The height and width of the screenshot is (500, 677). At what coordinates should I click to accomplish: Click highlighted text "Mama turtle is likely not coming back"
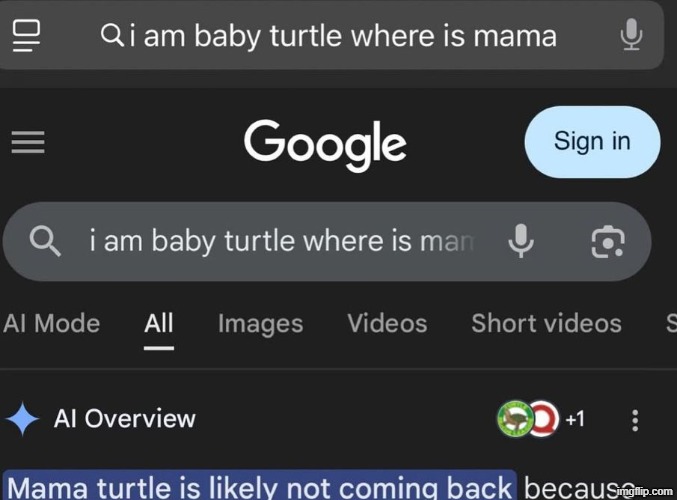pyautogui.click(x=258, y=487)
